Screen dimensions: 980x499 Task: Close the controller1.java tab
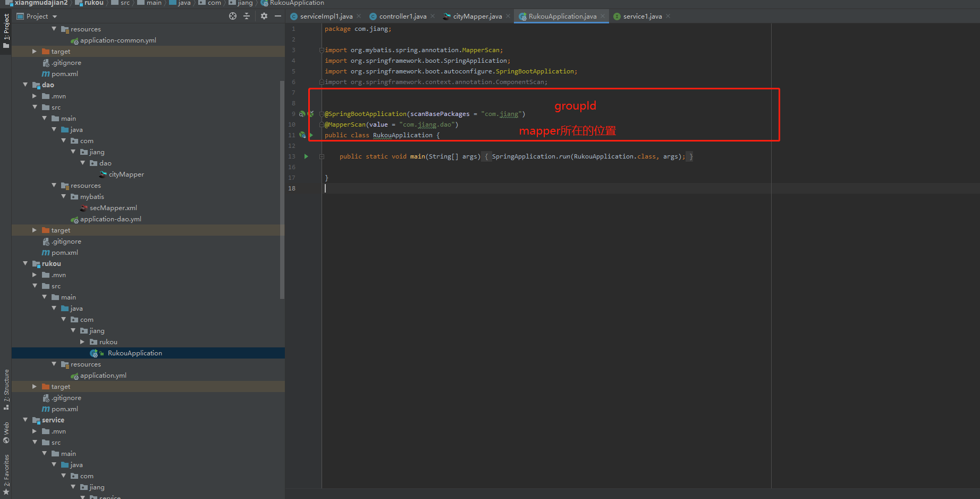[x=433, y=16]
